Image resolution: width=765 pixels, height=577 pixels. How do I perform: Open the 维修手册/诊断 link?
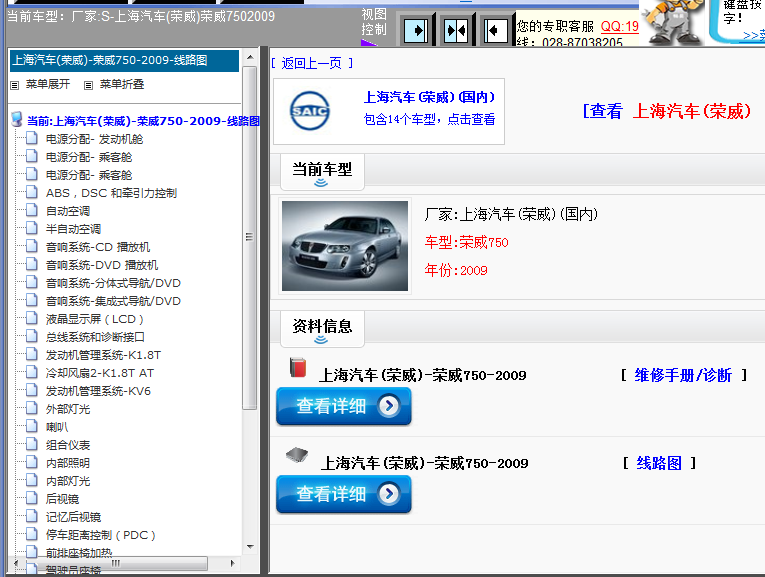(684, 375)
